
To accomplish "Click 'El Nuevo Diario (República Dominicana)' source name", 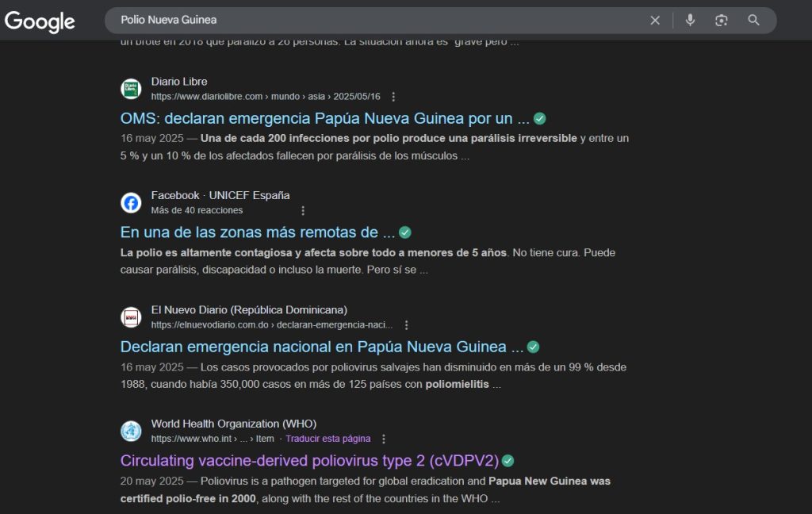I will pos(249,310).
